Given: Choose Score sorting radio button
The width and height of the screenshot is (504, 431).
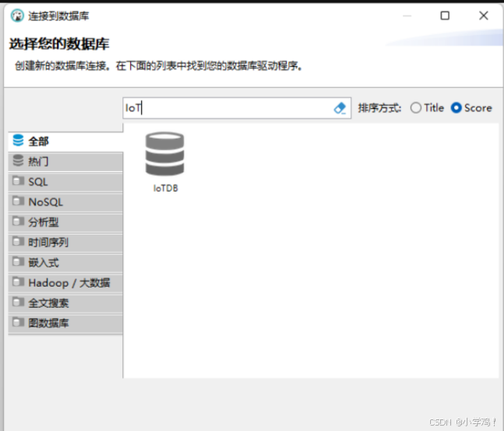Looking at the screenshot, I should click(456, 108).
